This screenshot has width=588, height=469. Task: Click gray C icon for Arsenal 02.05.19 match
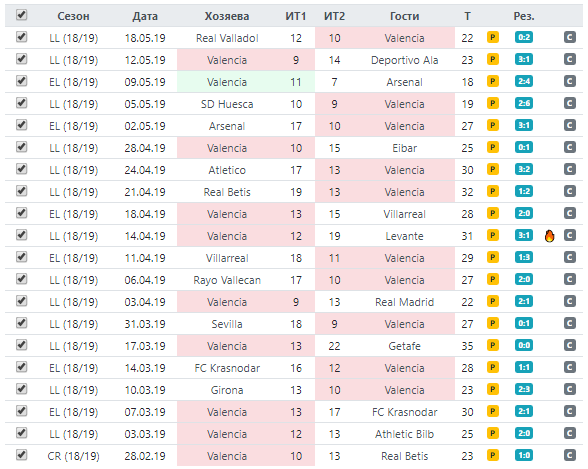(x=570, y=126)
